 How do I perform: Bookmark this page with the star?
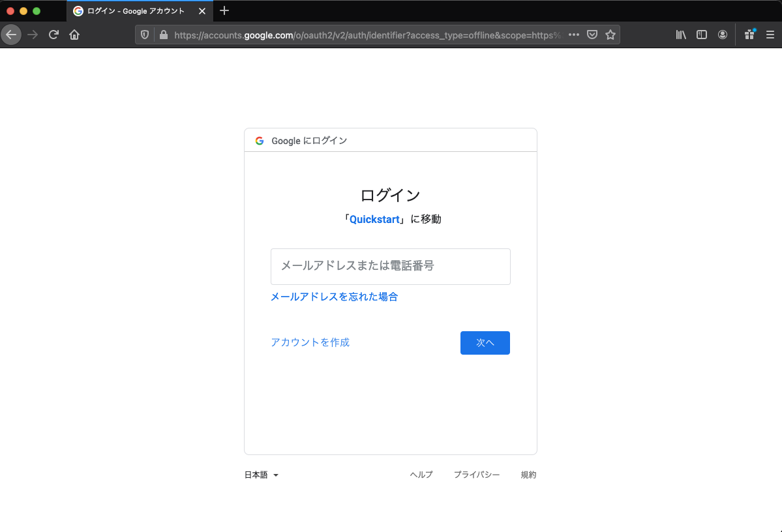[x=610, y=35]
